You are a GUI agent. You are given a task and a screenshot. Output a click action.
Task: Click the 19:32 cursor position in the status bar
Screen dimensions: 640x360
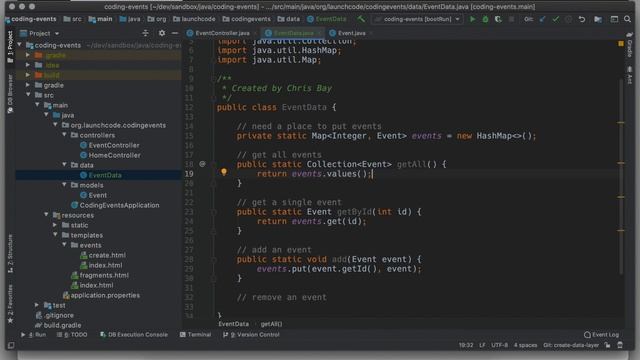(466, 345)
